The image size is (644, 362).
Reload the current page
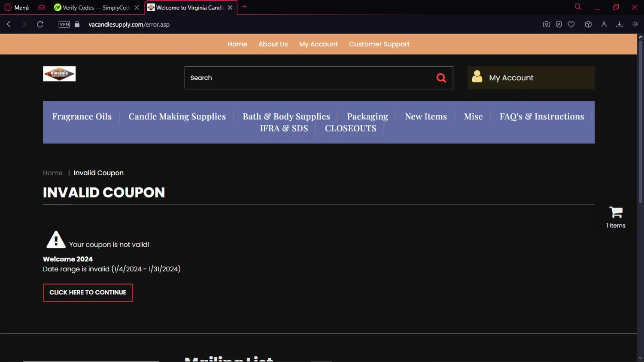[x=40, y=24]
